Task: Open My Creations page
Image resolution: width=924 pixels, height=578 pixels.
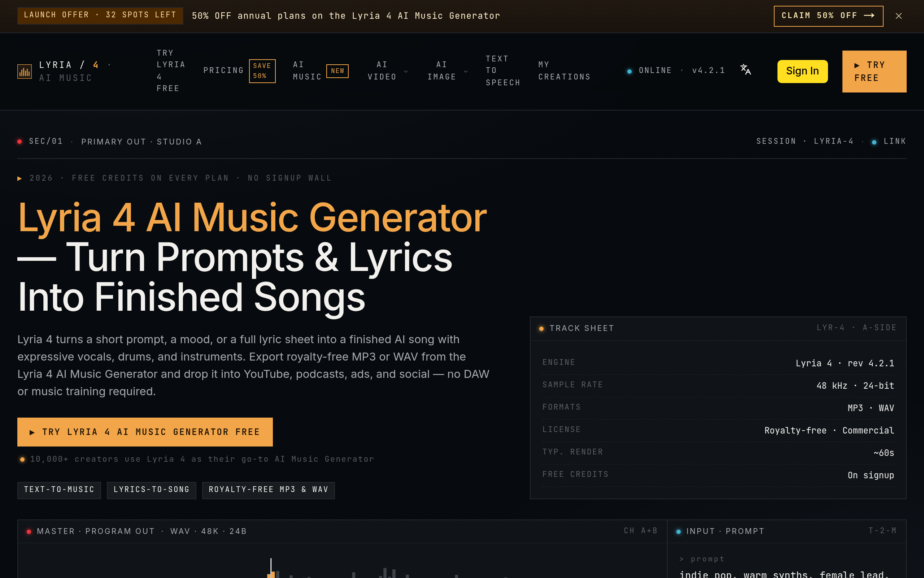Action: click(x=565, y=71)
